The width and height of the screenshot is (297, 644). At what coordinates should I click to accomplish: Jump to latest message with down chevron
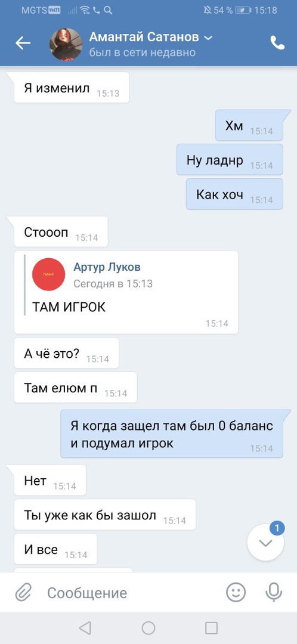(x=265, y=543)
